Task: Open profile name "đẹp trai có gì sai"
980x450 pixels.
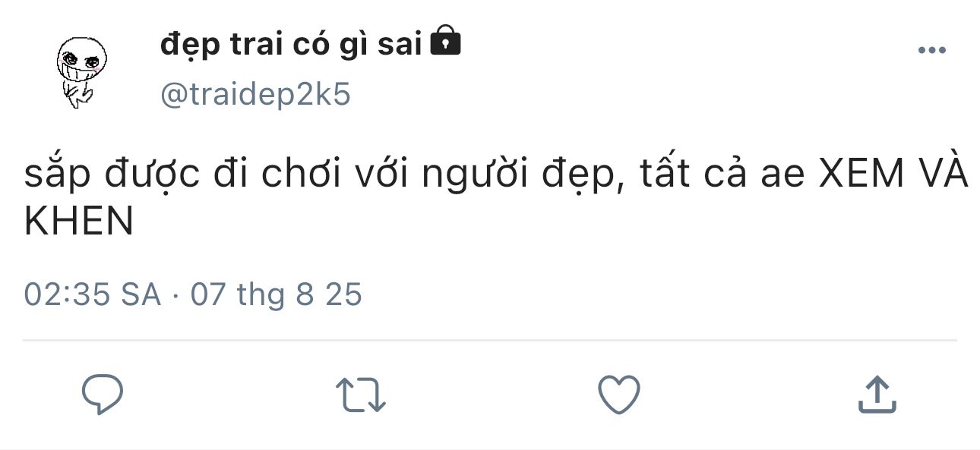Action: click(290, 45)
